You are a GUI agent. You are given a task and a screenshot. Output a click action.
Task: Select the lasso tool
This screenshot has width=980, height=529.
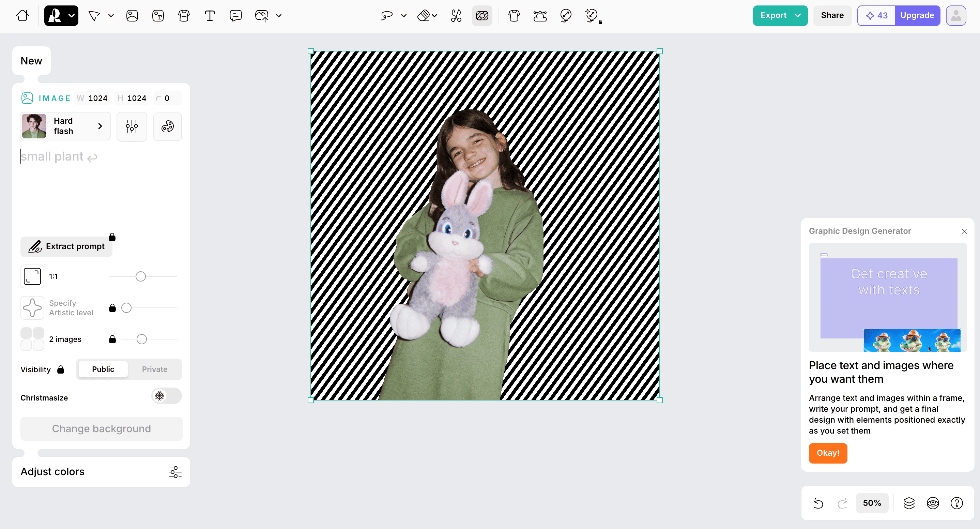[386, 16]
